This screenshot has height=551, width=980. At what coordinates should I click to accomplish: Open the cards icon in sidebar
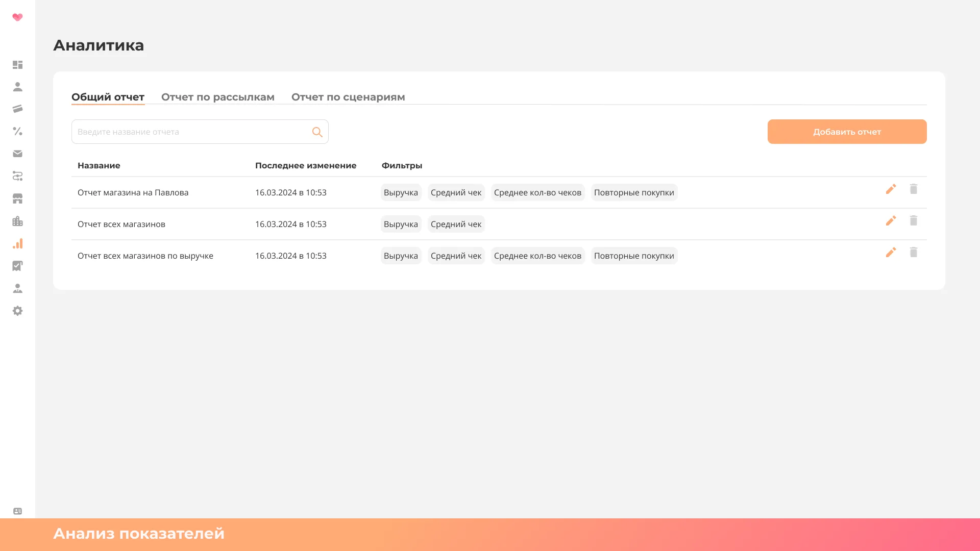(17, 109)
